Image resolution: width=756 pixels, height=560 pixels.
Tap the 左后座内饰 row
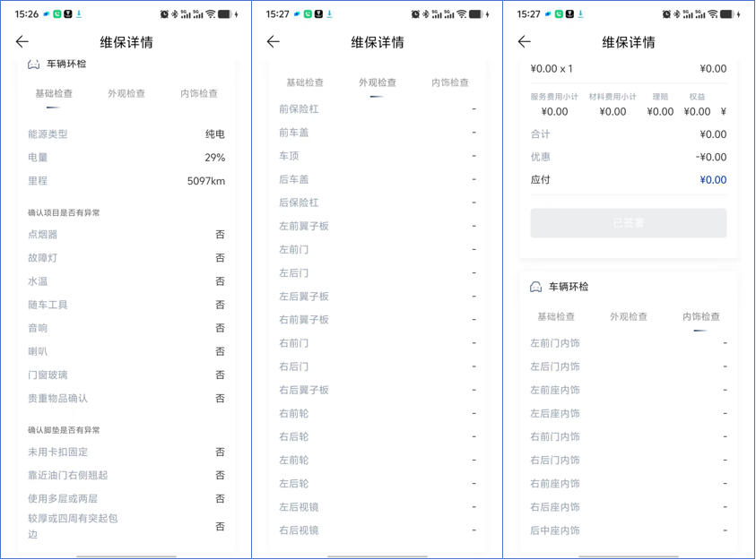click(x=629, y=414)
